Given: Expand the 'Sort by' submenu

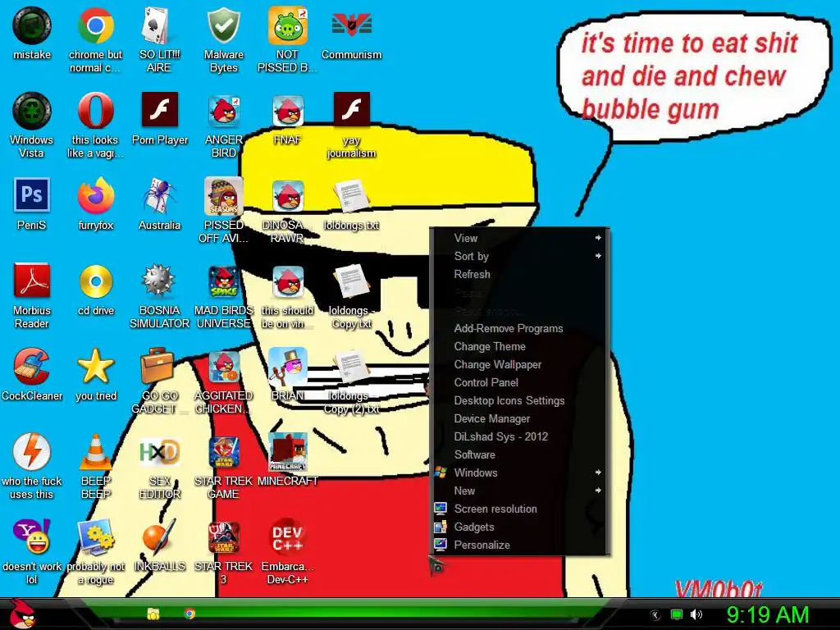Looking at the screenshot, I should coord(519,256).
